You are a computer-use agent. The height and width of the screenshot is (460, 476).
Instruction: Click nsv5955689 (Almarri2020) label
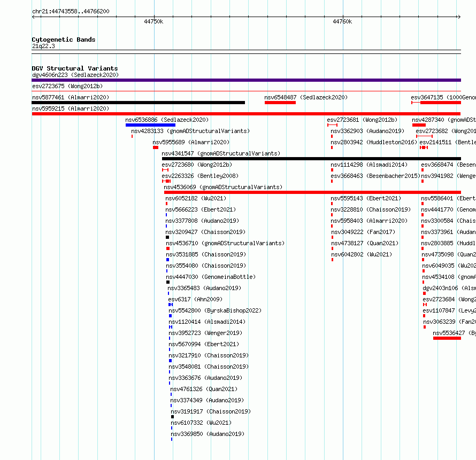click(191, 142)
